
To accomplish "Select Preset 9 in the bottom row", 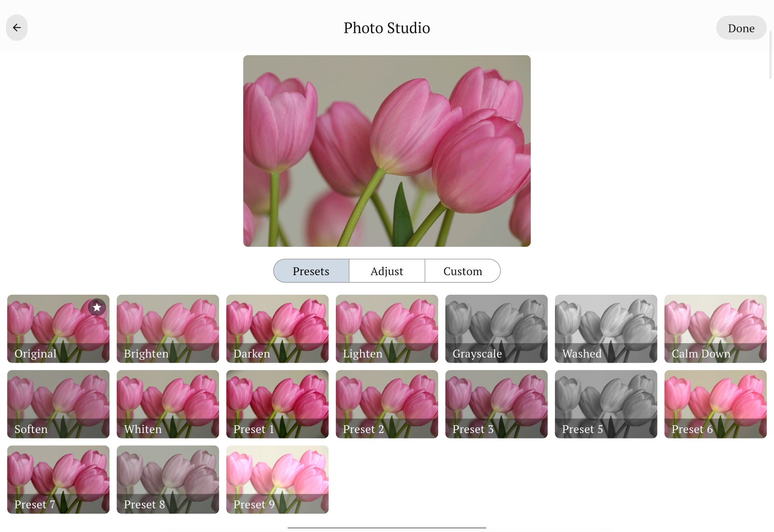I will click(x=277, y=479).
